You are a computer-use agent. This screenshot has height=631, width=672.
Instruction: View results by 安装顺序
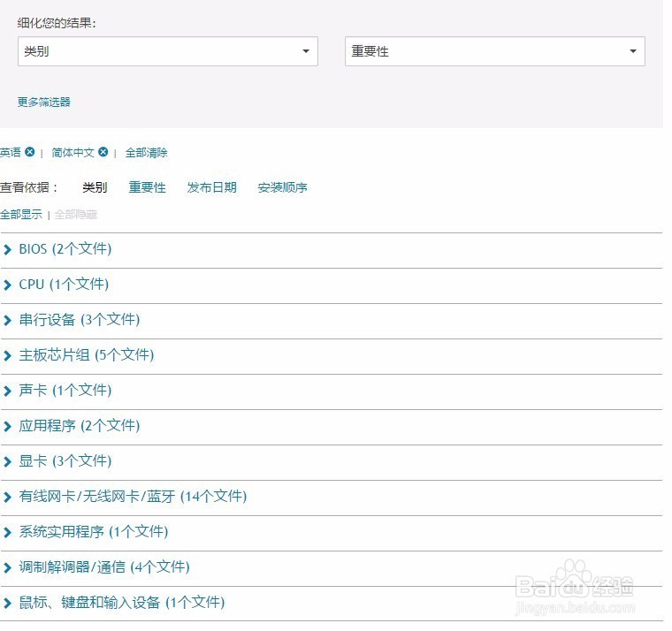282,187
